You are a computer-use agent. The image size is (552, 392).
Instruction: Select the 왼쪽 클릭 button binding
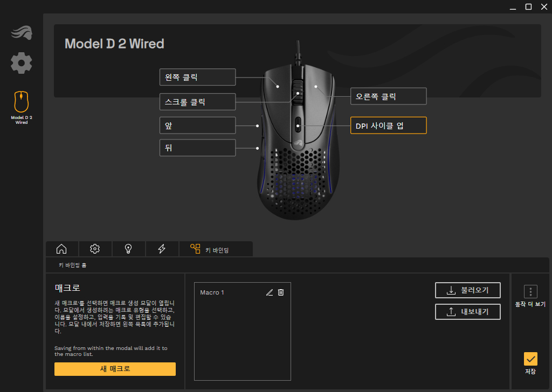point(197,77)
